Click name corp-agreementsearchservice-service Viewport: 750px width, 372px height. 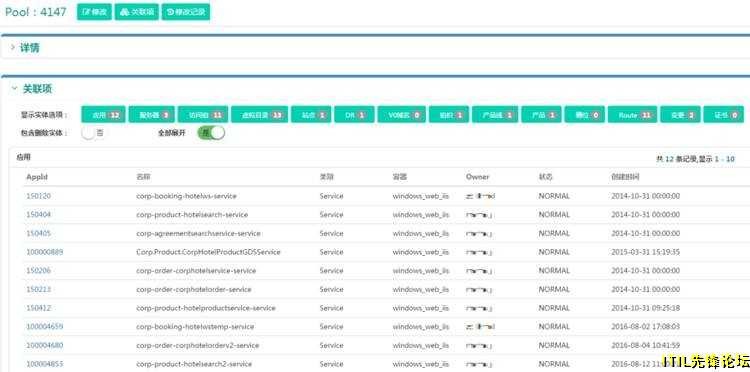coord(198,233)
